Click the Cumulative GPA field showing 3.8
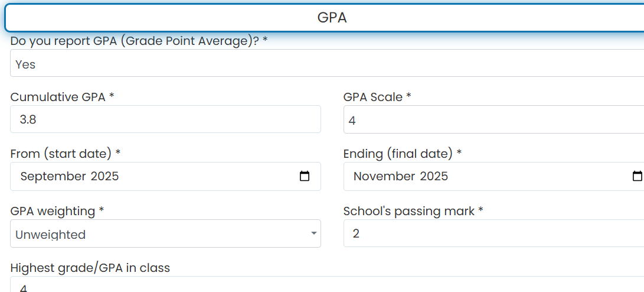The image size is (644, 292). tap(165, 119)
